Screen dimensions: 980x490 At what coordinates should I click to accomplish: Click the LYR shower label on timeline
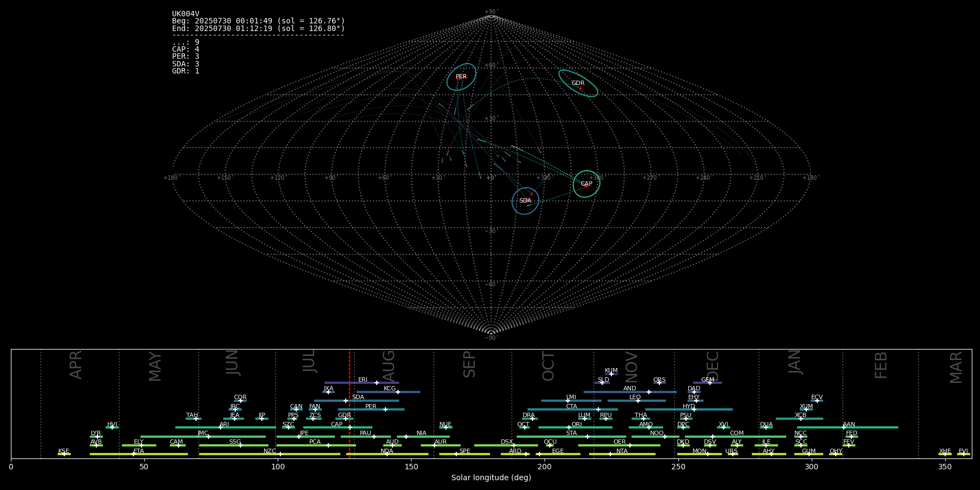[x=96, y=433]
